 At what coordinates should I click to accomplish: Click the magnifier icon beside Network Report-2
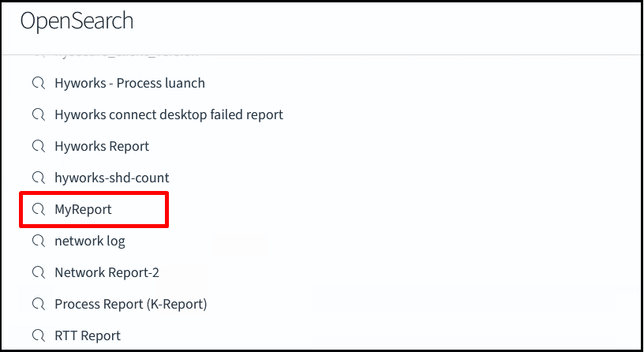tap(38, 272)
